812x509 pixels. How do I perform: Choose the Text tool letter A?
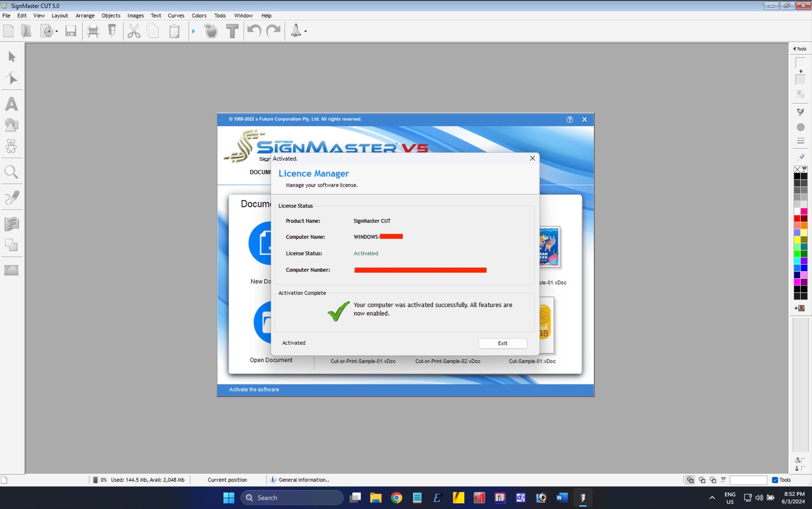coord(11,104)
